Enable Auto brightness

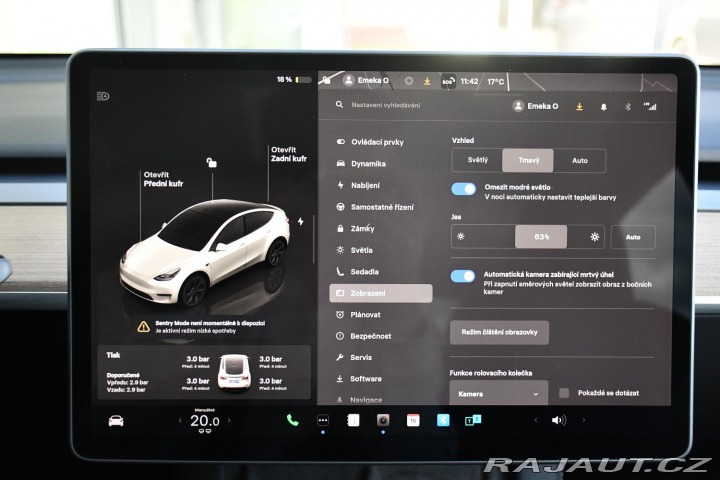click(x=633, y=237)
